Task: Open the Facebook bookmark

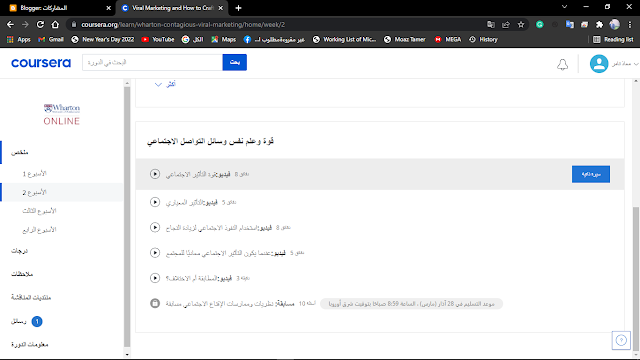Action: pyautogui.click(x=274, y=40)
